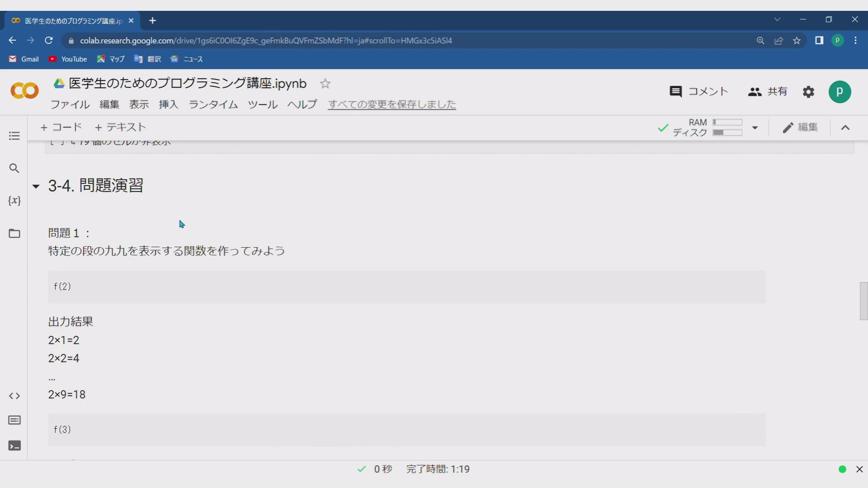Open the ファイル menu

tap(70, 105)
